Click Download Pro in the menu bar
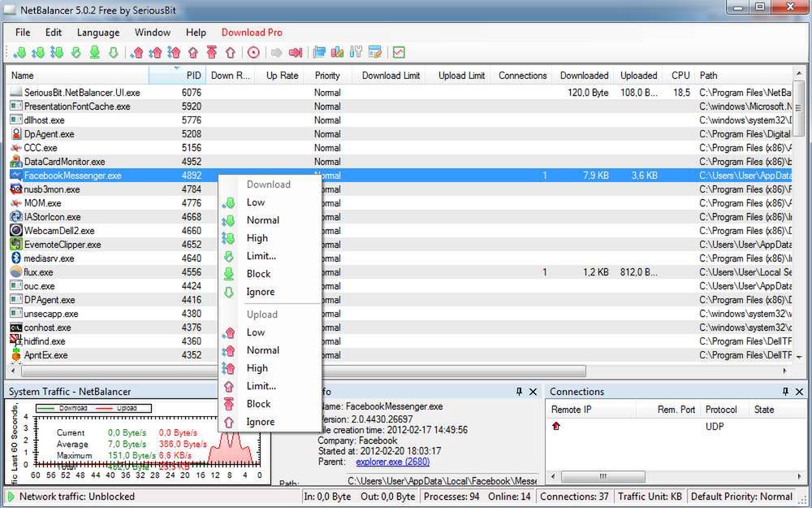 pos(252,33)
